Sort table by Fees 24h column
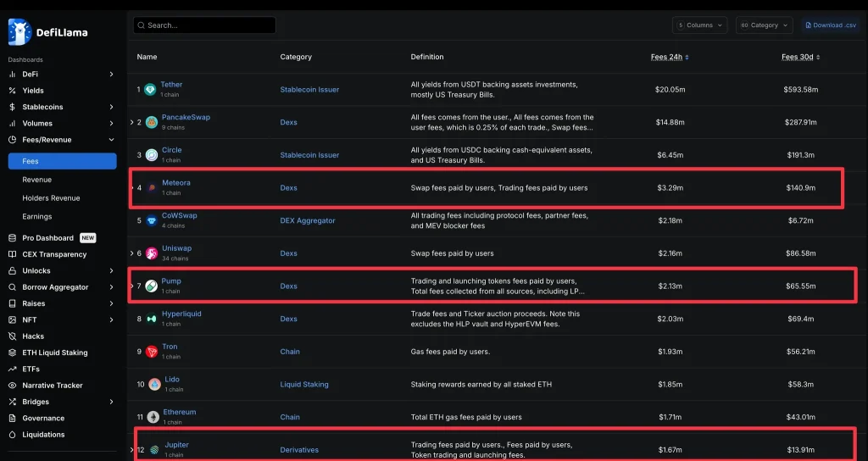This screenshot has height=461, width=868. [670, 57]
